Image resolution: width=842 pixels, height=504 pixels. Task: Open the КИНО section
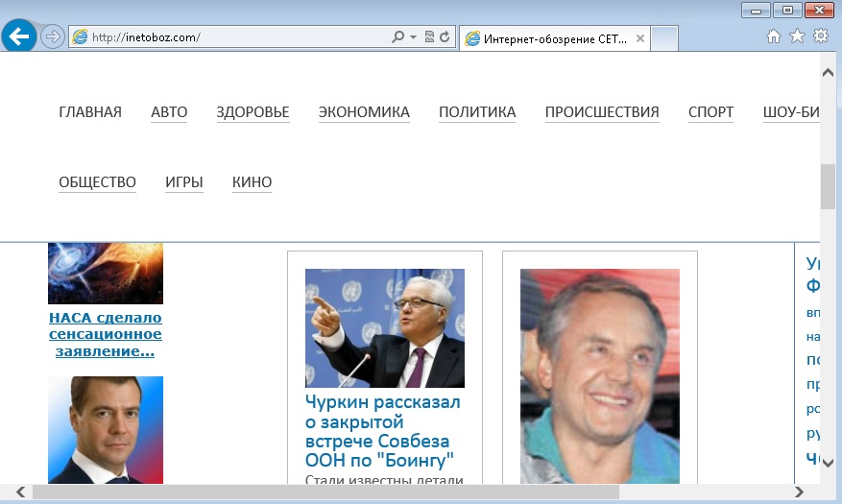coord(252,182)
